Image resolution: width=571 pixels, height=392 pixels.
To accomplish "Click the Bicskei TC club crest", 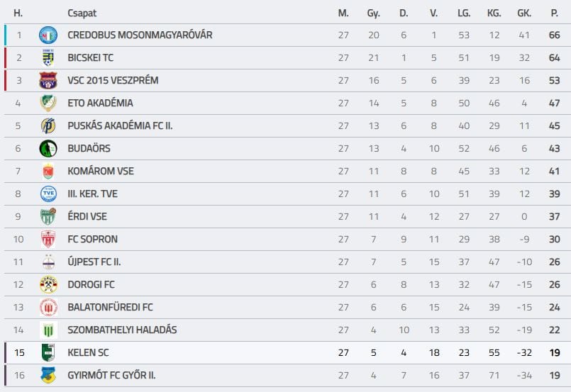I will click(48, 57).
